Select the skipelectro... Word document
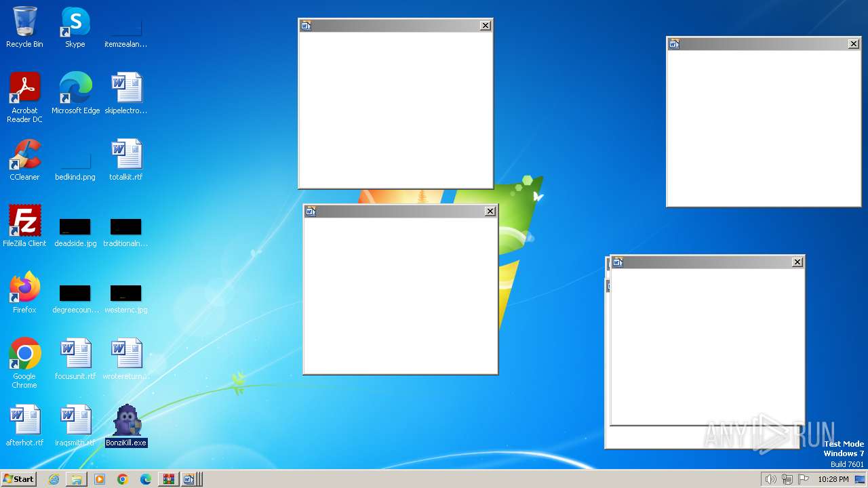868x488 pixels. click(x=126, y=94)
